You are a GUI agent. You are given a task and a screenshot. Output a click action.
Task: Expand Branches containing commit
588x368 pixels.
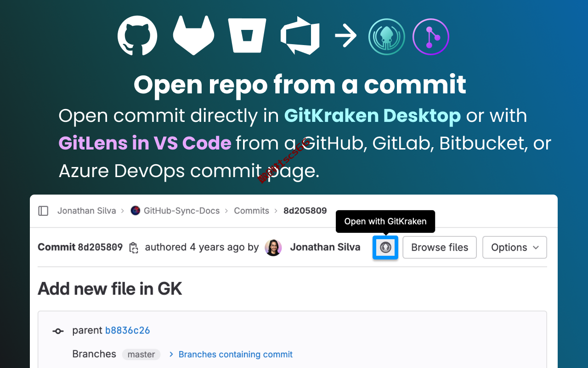[231, 354]
